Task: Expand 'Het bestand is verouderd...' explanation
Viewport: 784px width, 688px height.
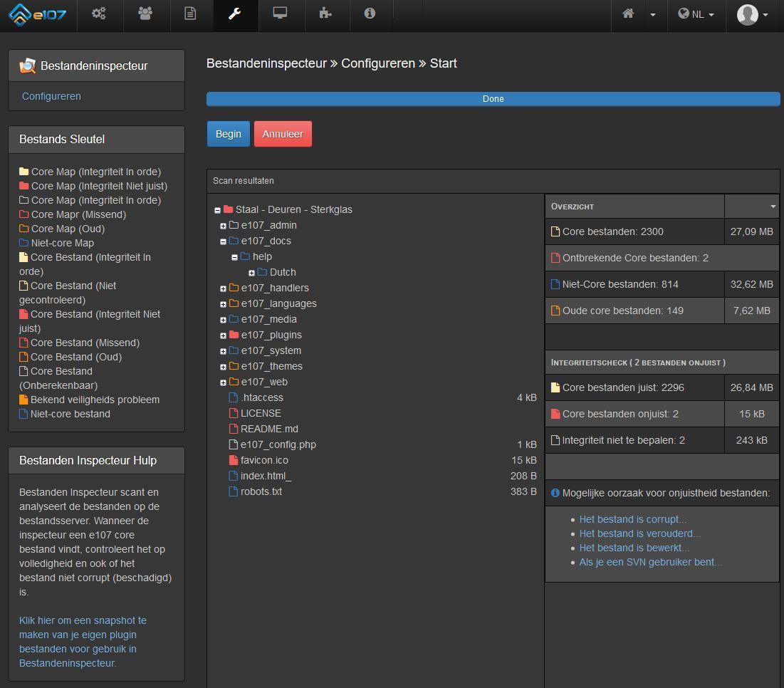Action: [x=640, y=533]
